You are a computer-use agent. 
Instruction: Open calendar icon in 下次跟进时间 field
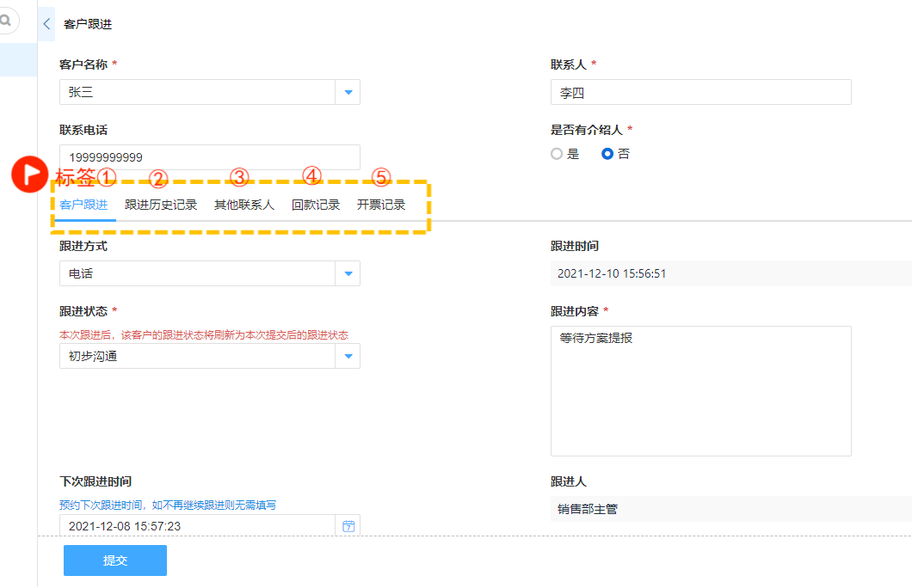point(348,526)
